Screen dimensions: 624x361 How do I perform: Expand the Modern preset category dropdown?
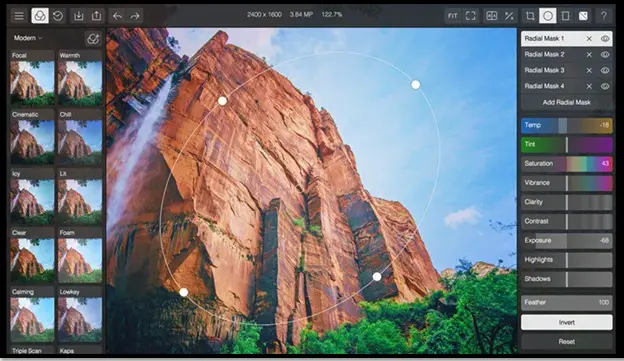(x=28, y=38)
